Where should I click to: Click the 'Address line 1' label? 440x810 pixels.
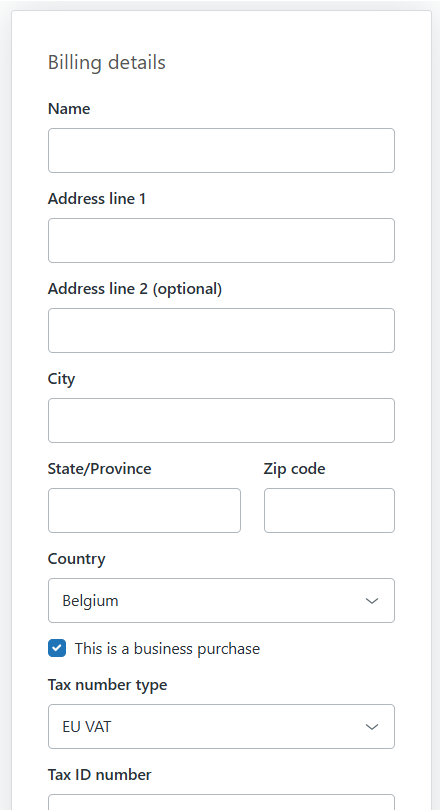pyautogui.click(x=97, y=198)
